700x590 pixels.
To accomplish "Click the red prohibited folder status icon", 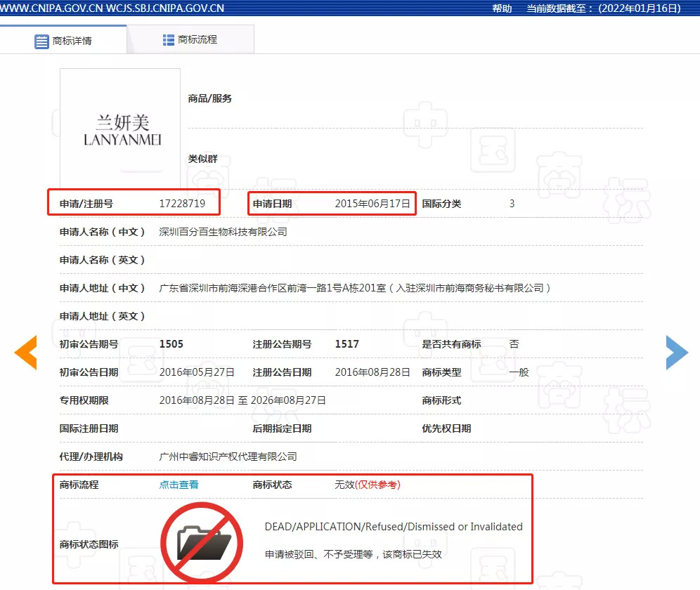I will [202, 542].
